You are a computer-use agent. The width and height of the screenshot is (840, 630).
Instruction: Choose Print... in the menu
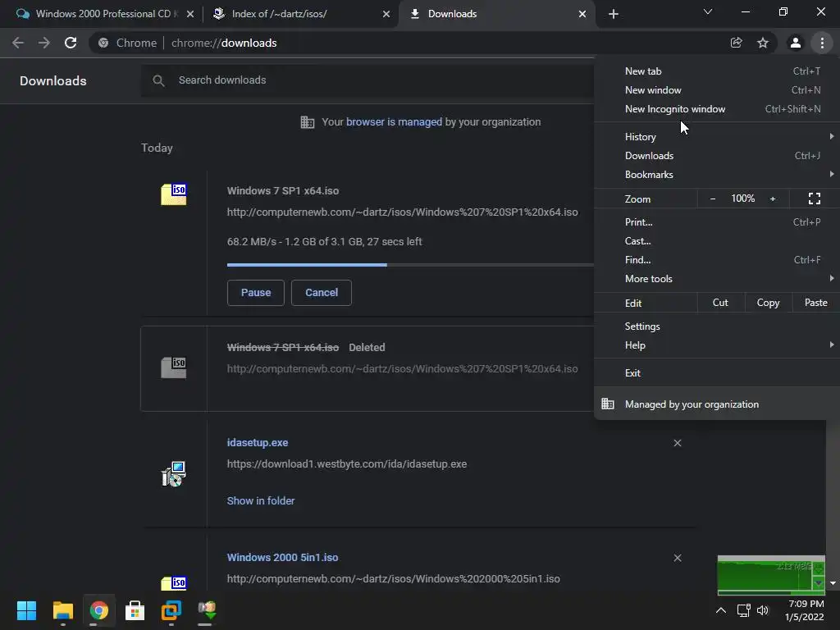click(x=717, y=221)
